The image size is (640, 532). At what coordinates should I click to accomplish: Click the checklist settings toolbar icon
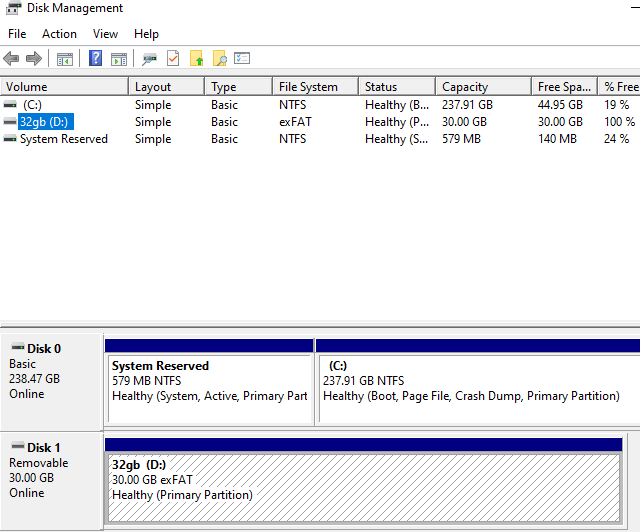(x=242, y=58)
